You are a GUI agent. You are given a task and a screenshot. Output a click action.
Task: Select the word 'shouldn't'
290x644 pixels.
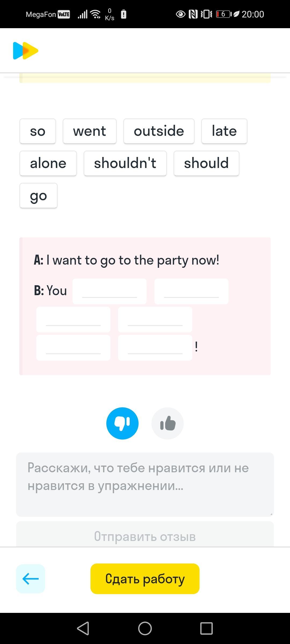tap(125, 163)
